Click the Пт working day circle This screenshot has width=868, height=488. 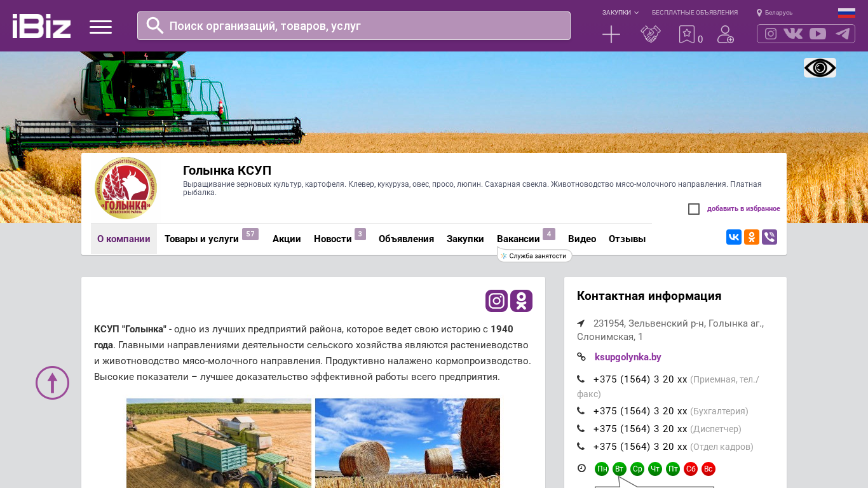point(673,469)
